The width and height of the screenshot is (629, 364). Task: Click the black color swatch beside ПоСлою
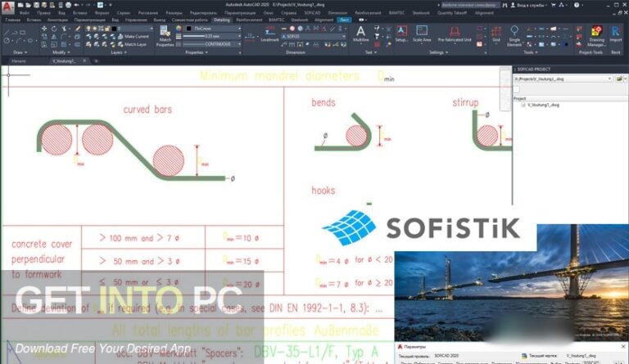(189, 29)
